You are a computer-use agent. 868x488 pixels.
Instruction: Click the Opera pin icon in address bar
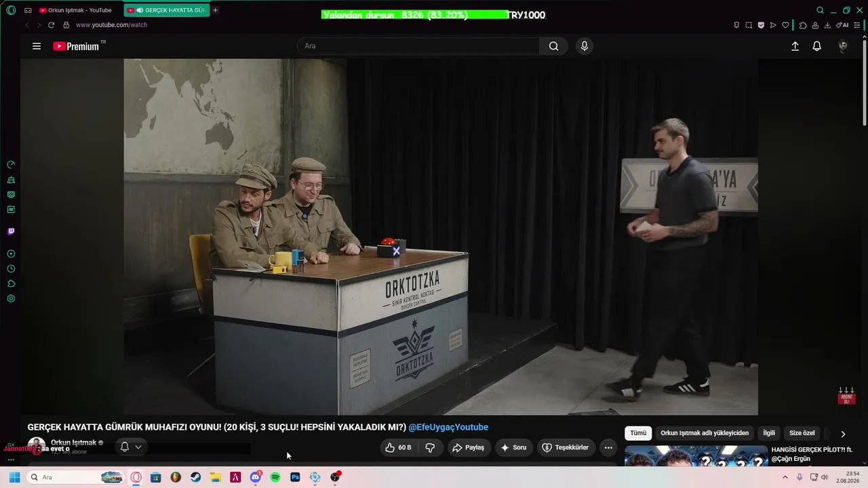(736, 25)
